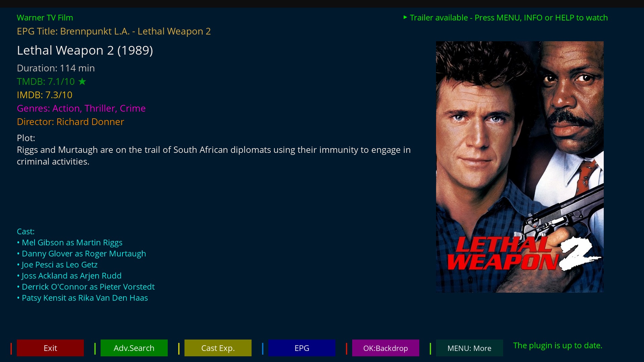Select cast entry Mel Gibson as Martin Riggs
The image size is (644, 362).
pyautogui.click(x=69, y=242)
